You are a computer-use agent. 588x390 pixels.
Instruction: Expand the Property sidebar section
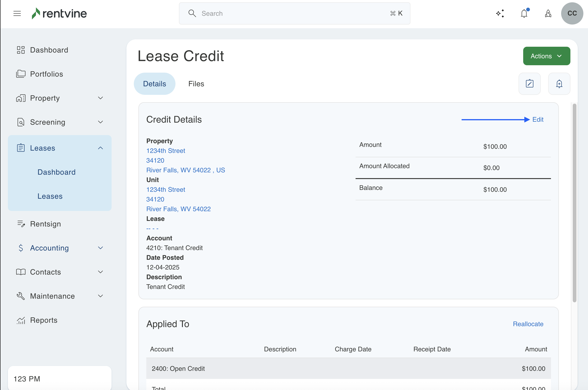tap(100, 98)
